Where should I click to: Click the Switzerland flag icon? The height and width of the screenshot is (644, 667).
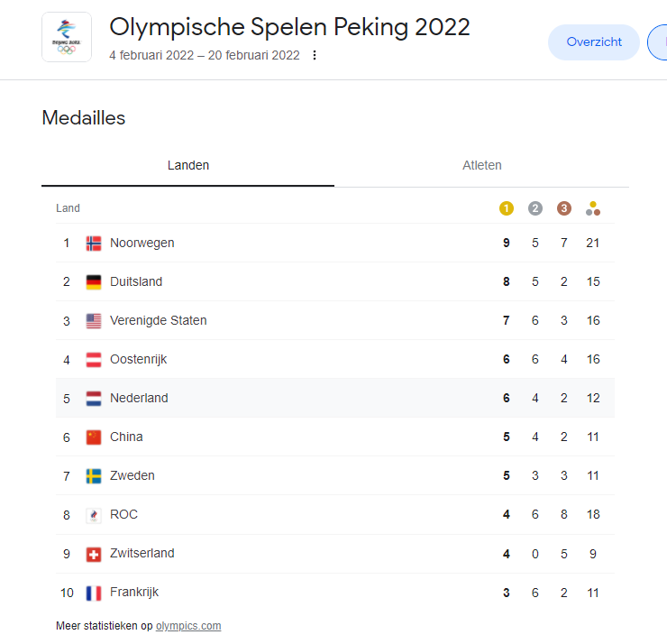(x=94, y=555)
